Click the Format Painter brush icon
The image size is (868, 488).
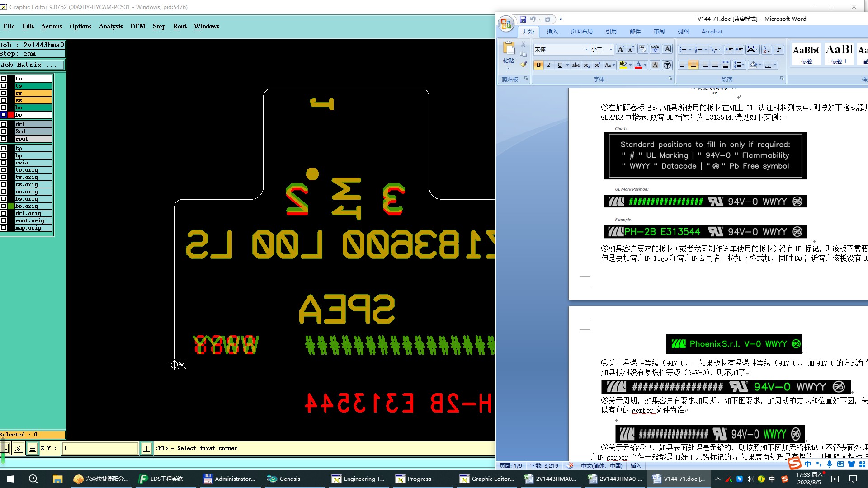[524, 65]
